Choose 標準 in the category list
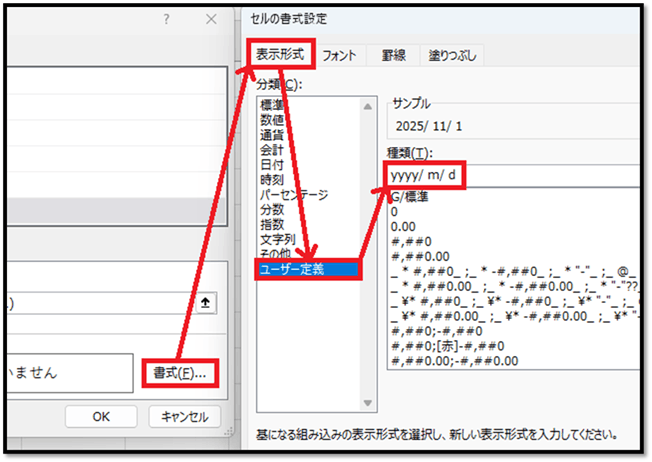The width and height of the screenshot is (652, 462). (x=272, y=105)
